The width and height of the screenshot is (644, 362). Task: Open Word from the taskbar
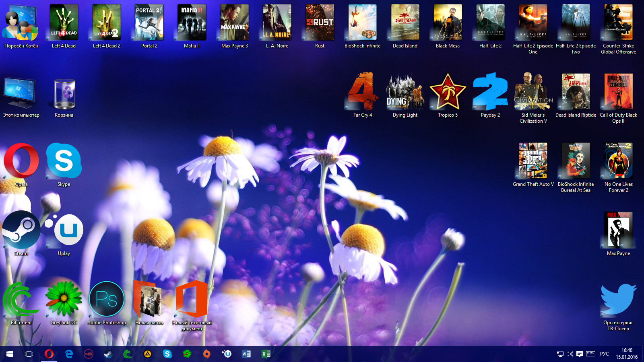pyautogui.click(x=246, y=354)
